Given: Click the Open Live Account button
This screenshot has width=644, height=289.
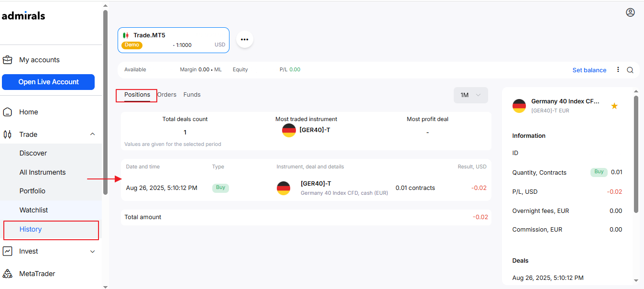Looking at the screenshot, I should tap(48, 82).
